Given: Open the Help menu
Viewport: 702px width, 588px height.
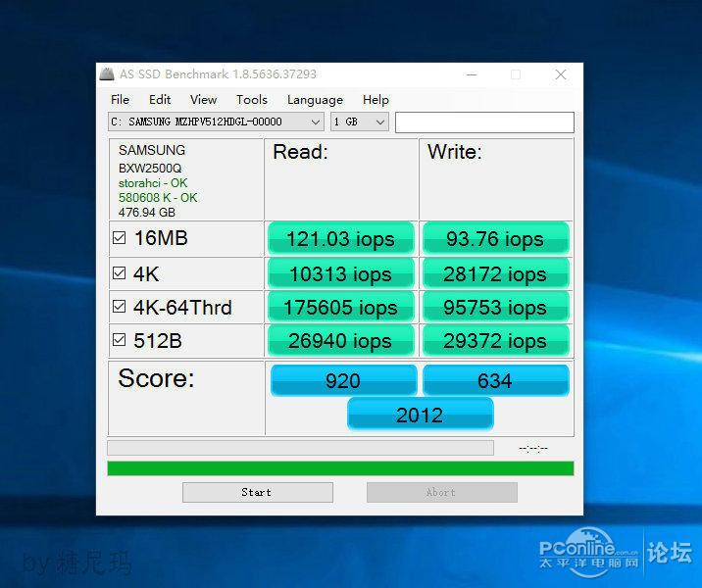Looking at the screenshot, I should [x=376, y=99].
